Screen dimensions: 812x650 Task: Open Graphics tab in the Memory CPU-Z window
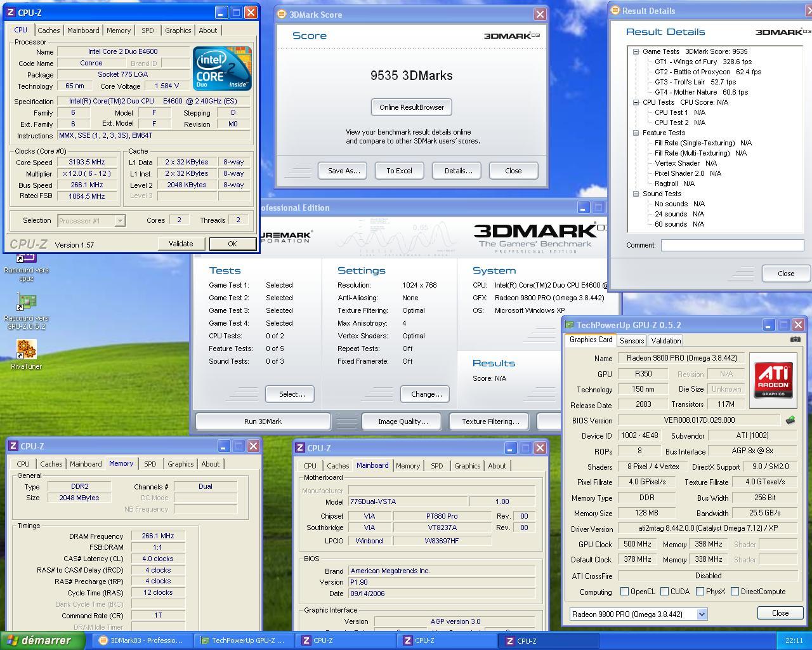coord(180,464)
